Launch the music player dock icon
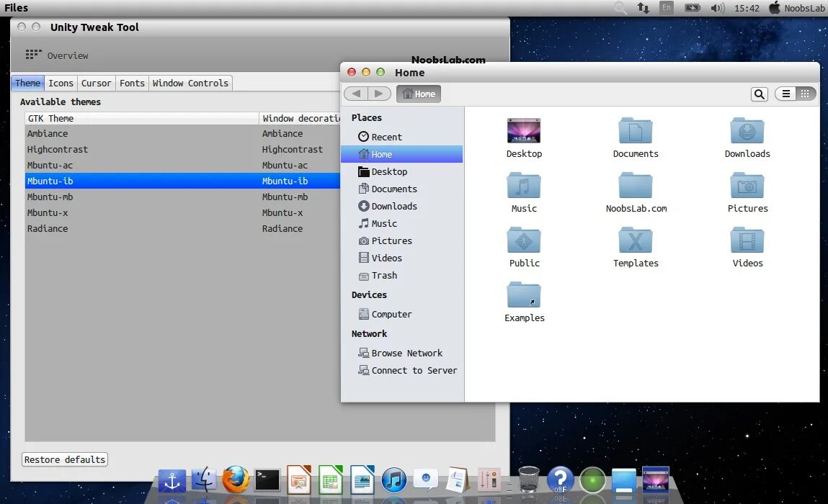Viewport: 828px width, 504px height. tap(394, 480)
